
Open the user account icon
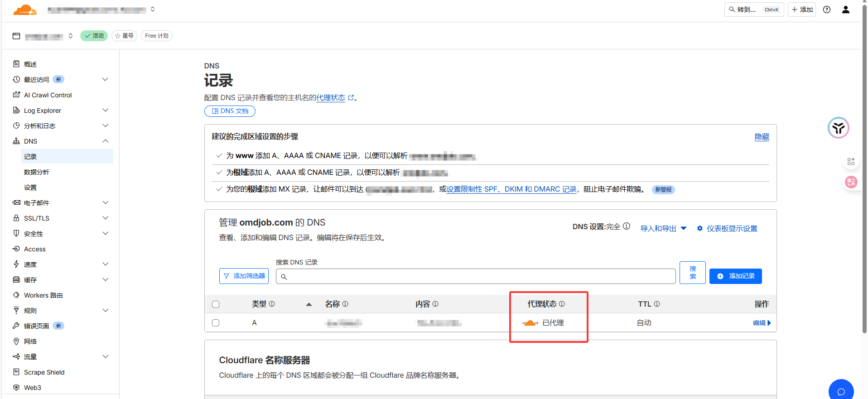(846, 10)
